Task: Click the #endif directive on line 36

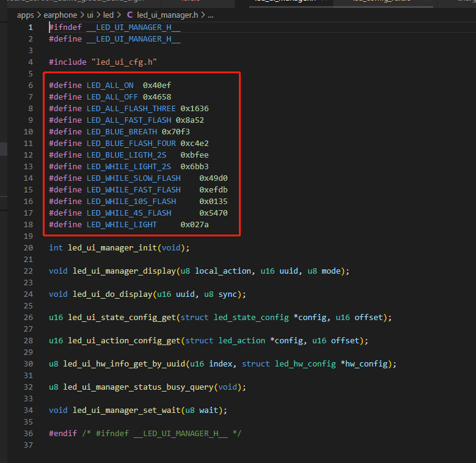Action: (63, 434)
